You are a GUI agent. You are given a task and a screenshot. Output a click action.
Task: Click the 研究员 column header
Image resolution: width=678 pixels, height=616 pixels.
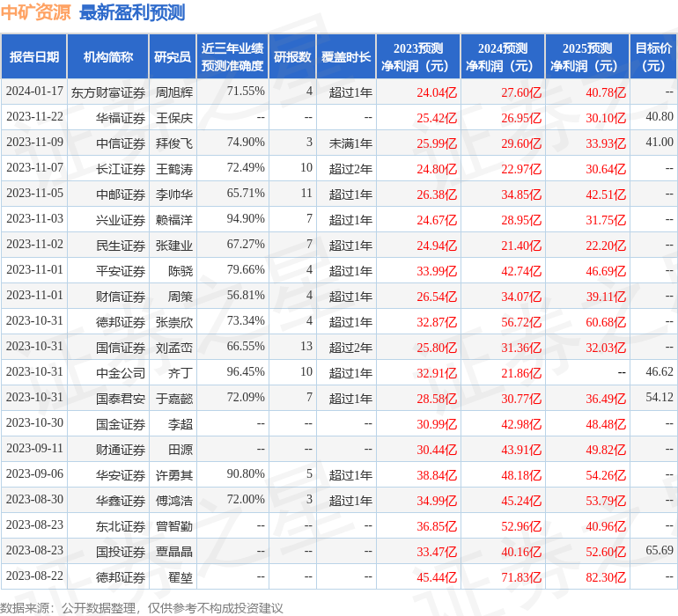coord(173,56)
